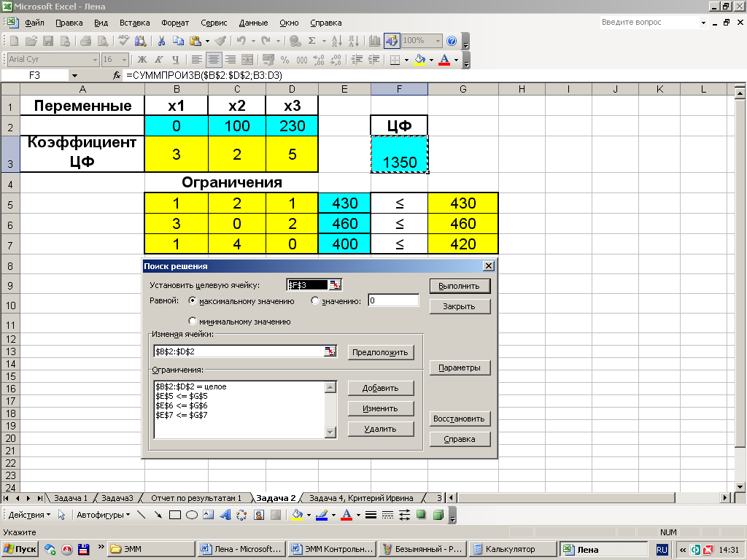Select the 'максимальному значению' radio button
This screenshot has width=747, height=560.
193,300
